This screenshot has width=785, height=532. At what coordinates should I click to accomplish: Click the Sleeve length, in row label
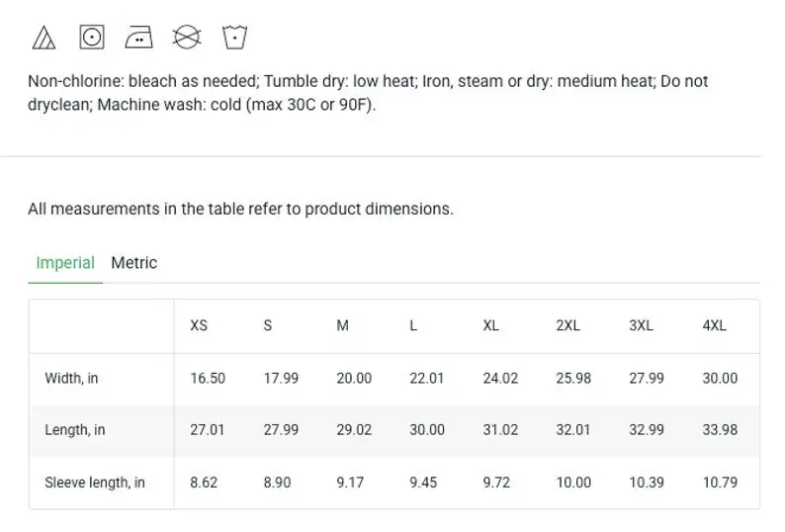tap(95, 483)
